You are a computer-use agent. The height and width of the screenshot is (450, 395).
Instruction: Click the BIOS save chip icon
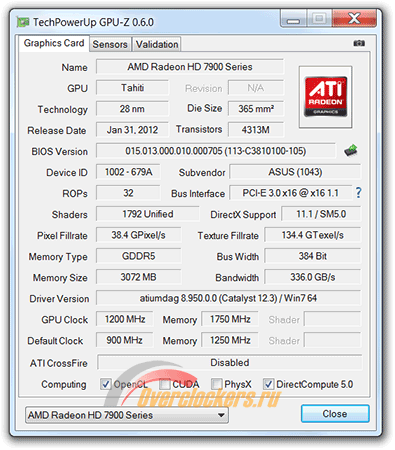click(351, 151)
